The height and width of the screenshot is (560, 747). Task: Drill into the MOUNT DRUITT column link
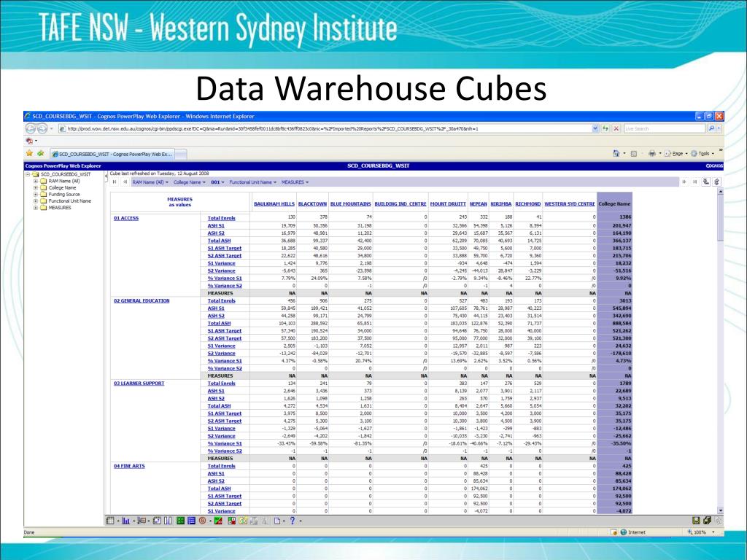coord(448,204)
